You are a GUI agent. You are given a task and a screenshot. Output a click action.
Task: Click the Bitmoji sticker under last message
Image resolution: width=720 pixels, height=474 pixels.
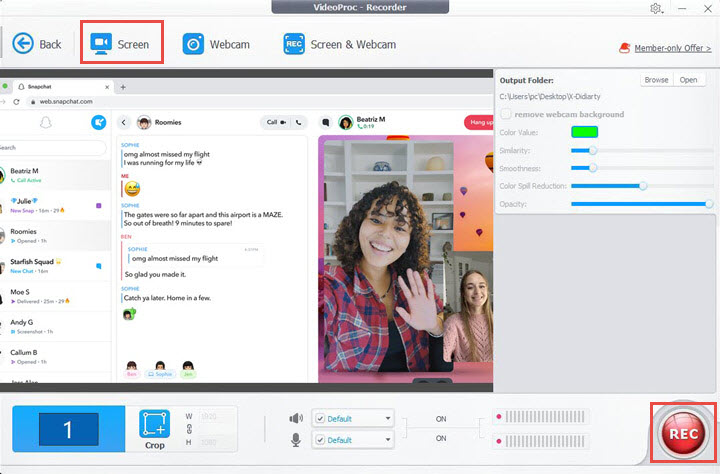(x=129, y=314)
